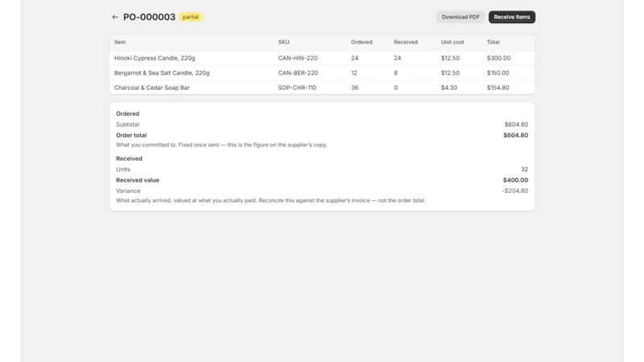Click the Variance amount -$204.80
Viewport: 644px width, 362px height.
click(515, 191)
